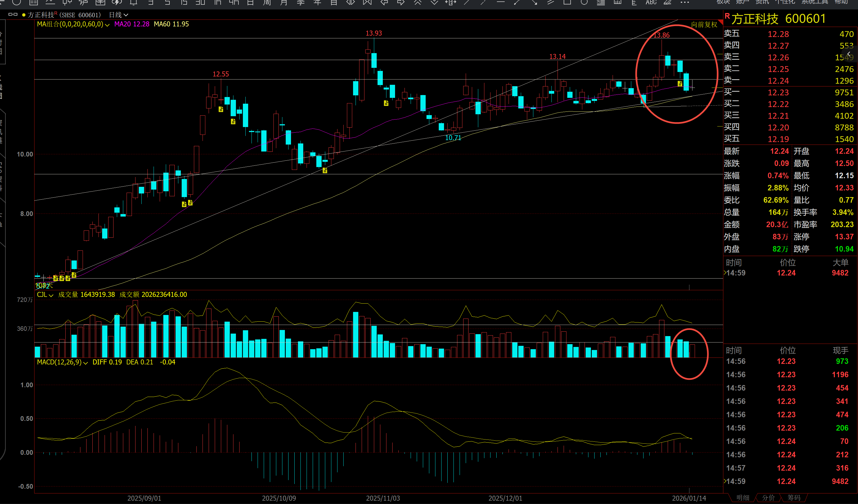Click the right arrow navigation icon

(401, 3)
